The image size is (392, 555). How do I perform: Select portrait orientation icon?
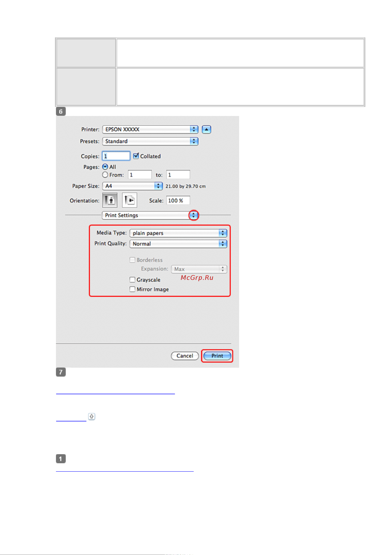pos(110,200)
